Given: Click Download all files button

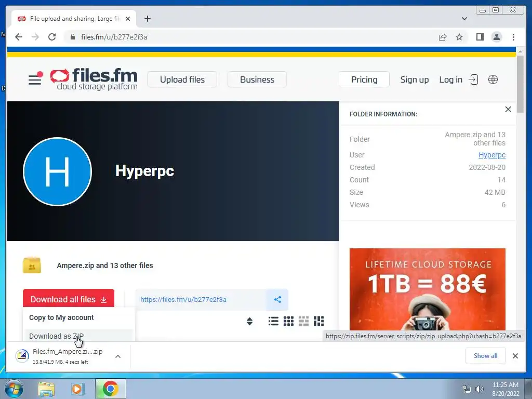Looking at the screenshot, I should pyautogui.click(x=69, y=299).
